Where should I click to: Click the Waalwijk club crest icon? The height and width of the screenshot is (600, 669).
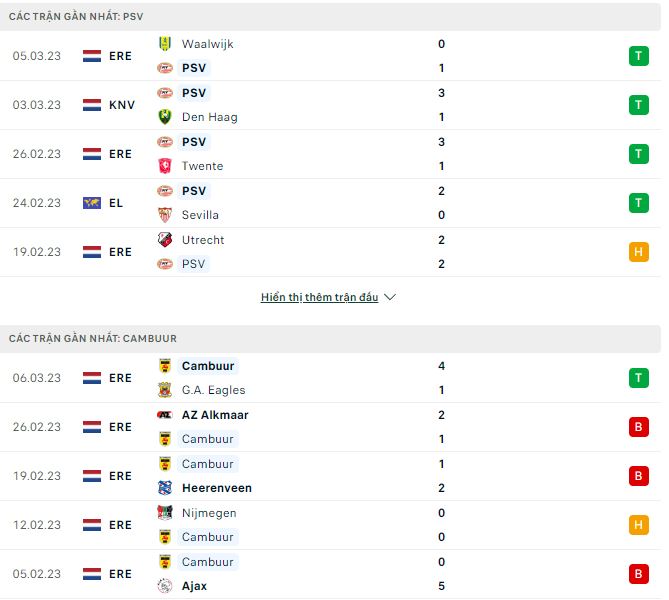coord(165,44)
